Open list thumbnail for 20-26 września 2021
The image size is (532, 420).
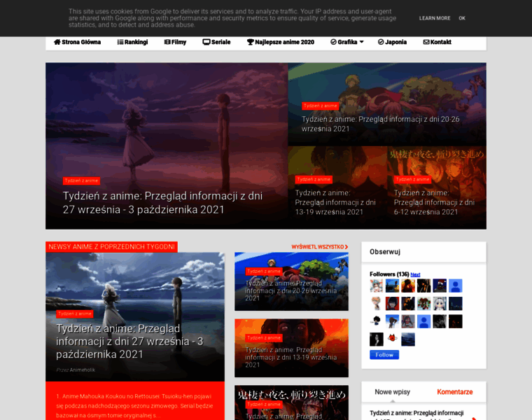291,281
